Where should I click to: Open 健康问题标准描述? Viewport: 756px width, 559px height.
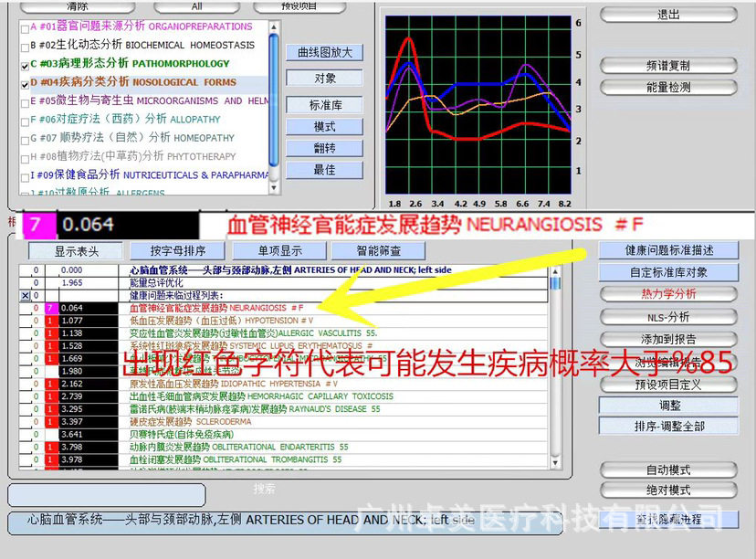click(668, 250)
